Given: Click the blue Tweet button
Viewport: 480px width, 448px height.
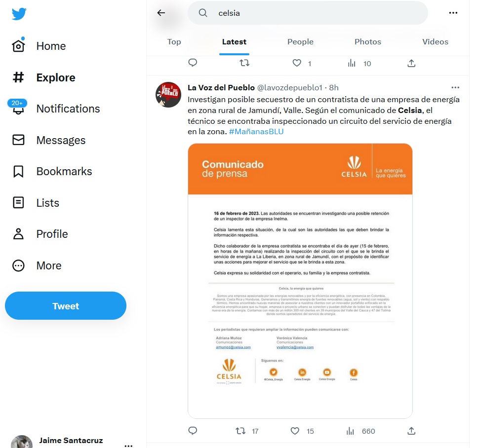Looking at the screenshot, I should [x=66, y=305].
